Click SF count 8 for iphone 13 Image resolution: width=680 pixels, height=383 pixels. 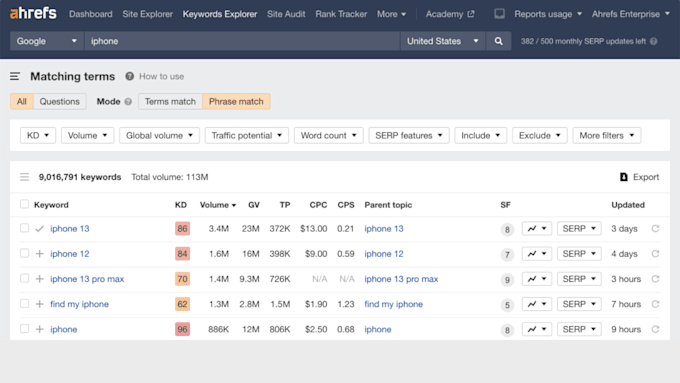(507, 229)
